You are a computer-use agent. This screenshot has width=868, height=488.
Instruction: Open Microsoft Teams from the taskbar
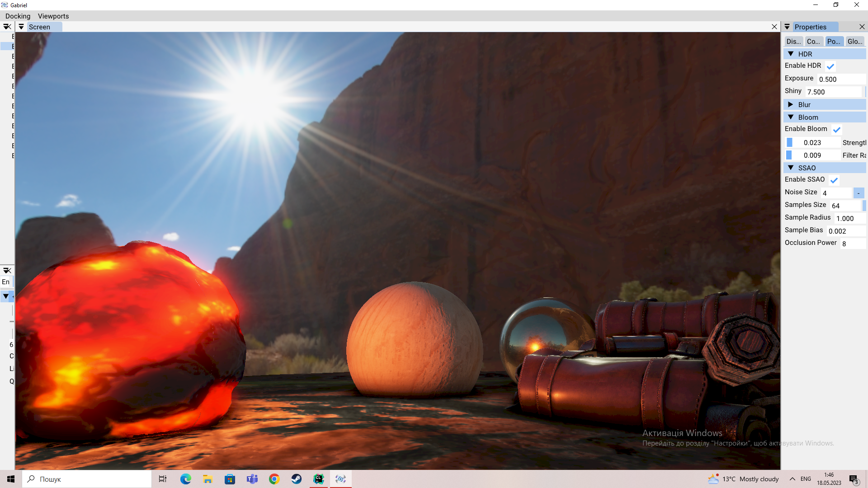click(x=252, y=479)
